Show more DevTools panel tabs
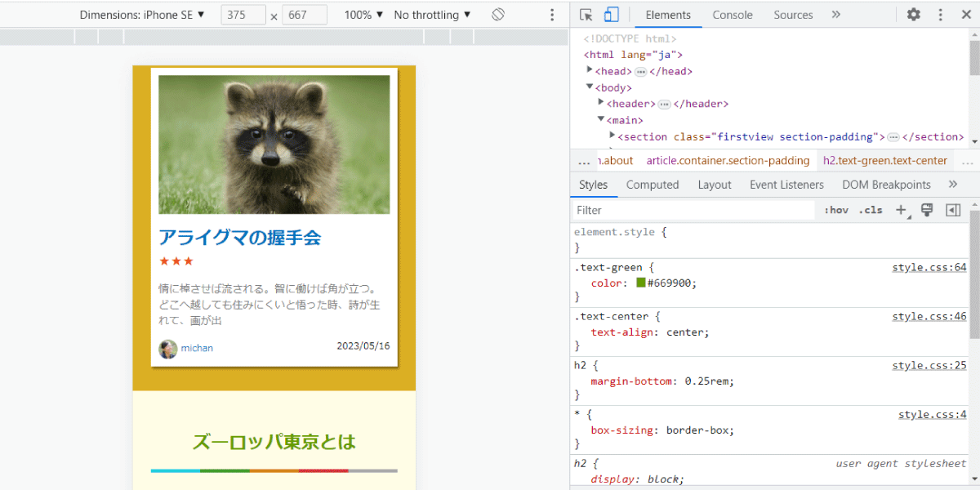The image size is (980, 490). point(836,15)
